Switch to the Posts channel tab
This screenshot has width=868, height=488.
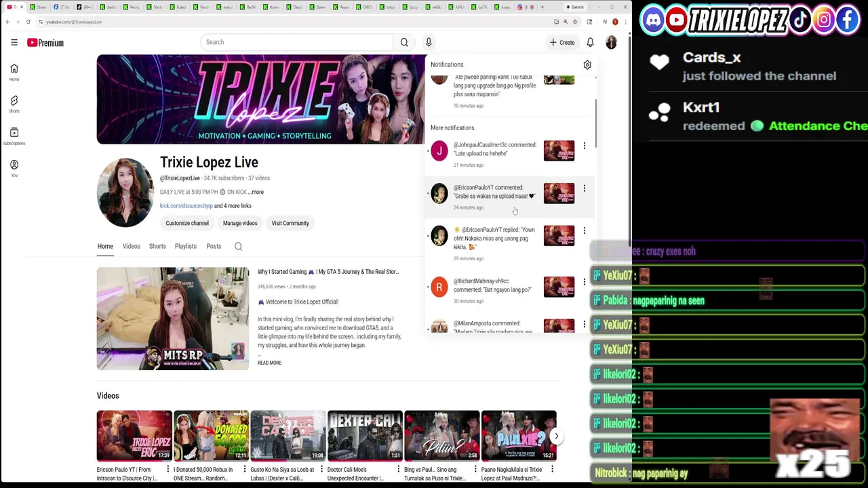click(214, 246)
